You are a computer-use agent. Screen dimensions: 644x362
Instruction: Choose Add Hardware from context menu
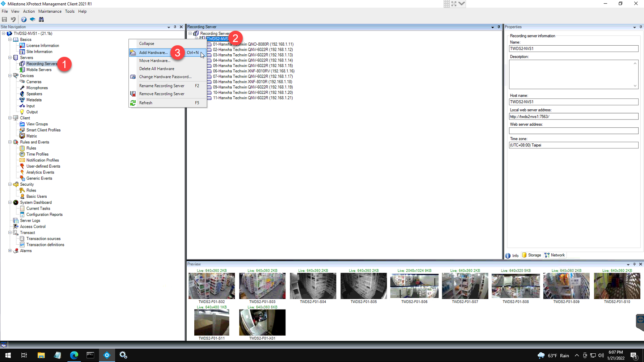point(153,52)
